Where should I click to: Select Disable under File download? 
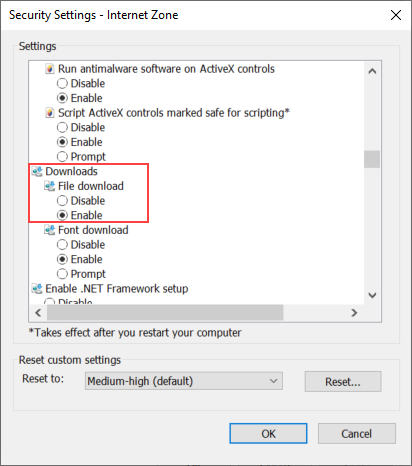pos(62,201)
